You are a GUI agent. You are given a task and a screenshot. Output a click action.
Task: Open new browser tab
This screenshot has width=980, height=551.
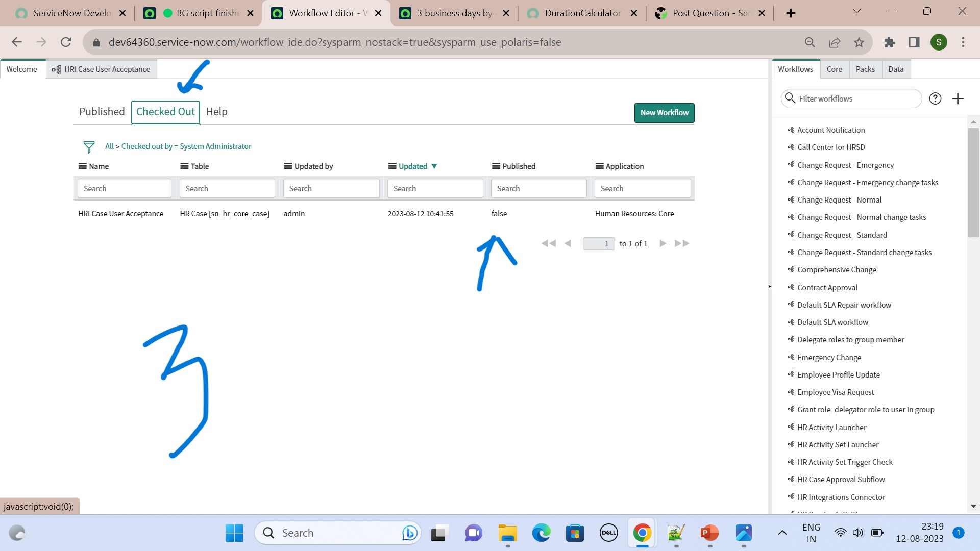[791, 13]
